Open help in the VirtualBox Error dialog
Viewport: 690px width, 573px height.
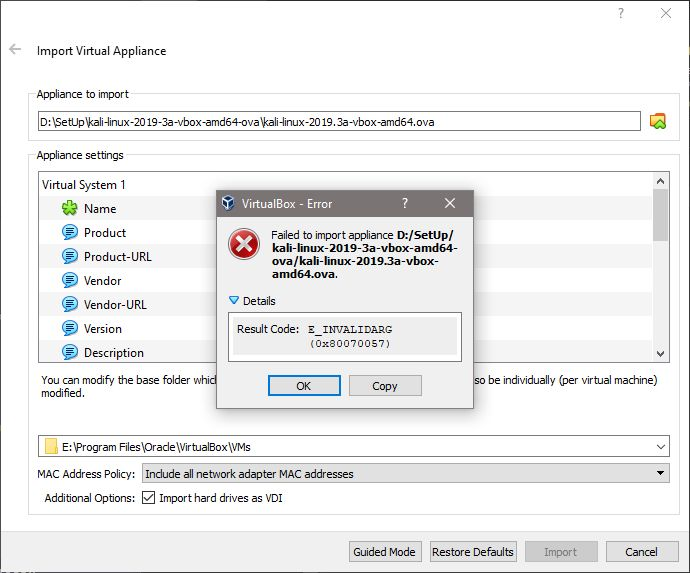point(405,203)
